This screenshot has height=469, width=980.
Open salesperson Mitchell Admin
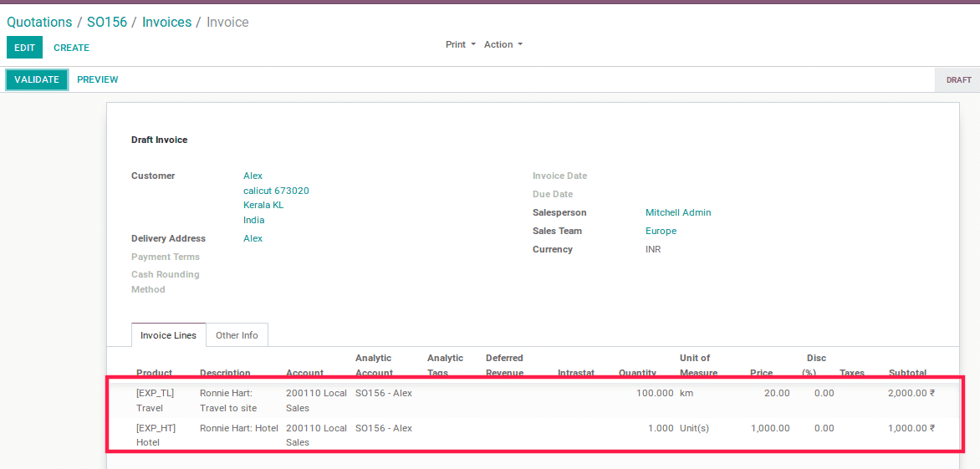(x=678, y=212)
